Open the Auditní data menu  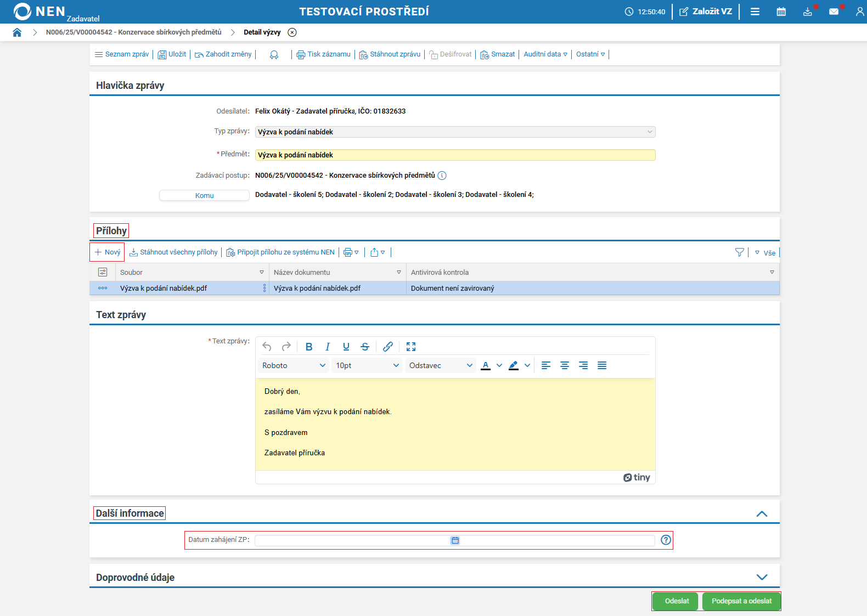coord(545,54)
